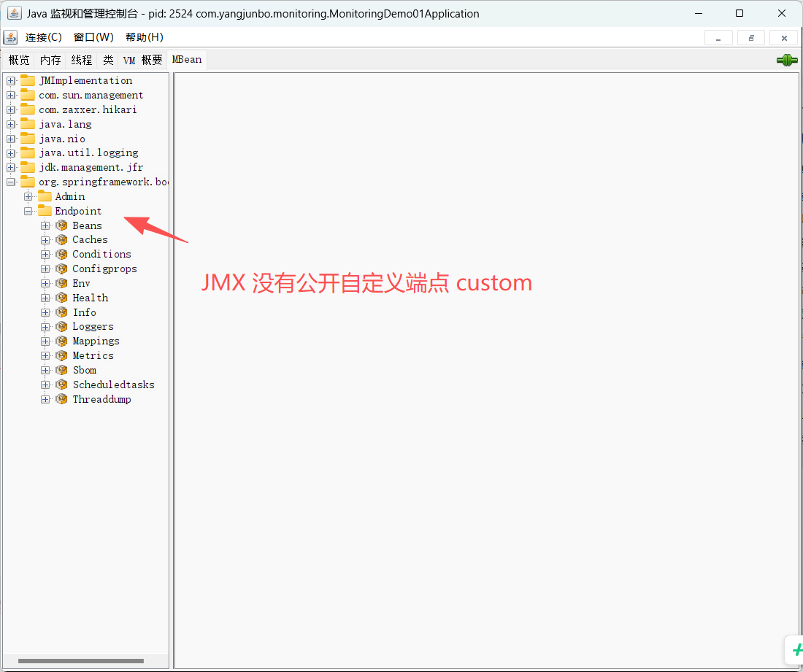The image size is (803, 672).
Task: Select the Conditions tree entry
Action: [x=101, y=254]
